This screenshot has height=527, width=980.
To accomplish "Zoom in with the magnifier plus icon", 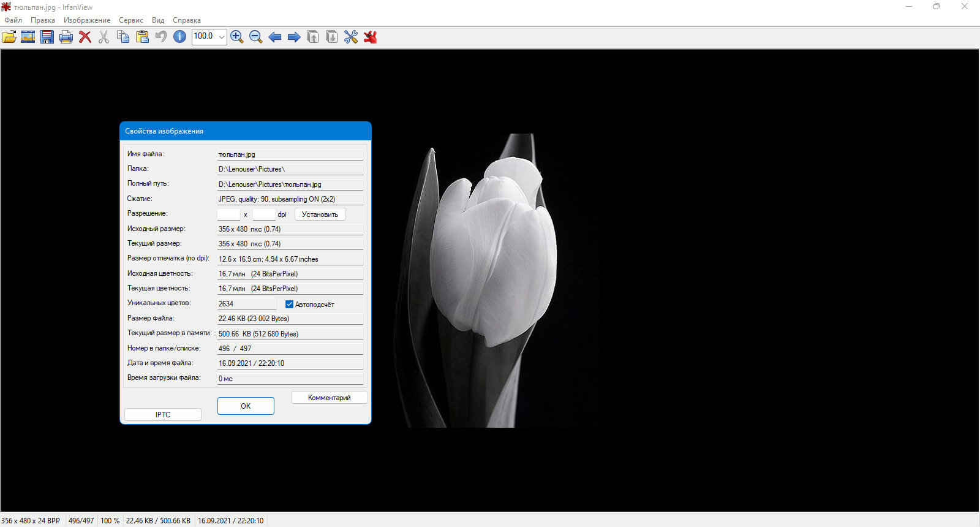I will tap(237, 37).
